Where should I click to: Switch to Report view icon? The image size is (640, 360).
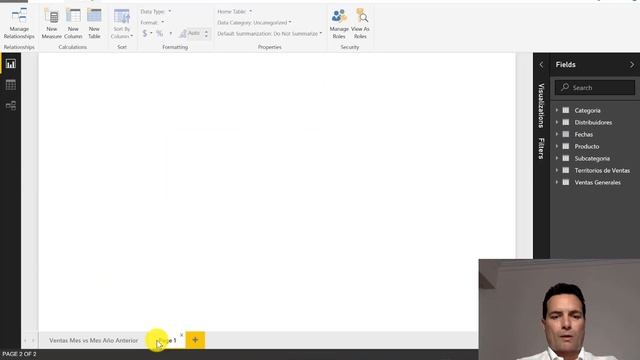click(11, 64)
